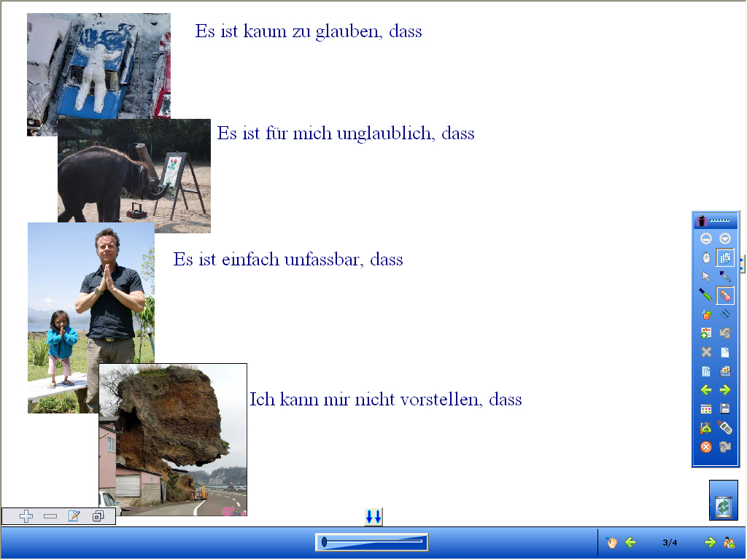Viewport: 747px width, 560px height.
Task: Open the image Gallery icon
Action: [x=725, y=371]
